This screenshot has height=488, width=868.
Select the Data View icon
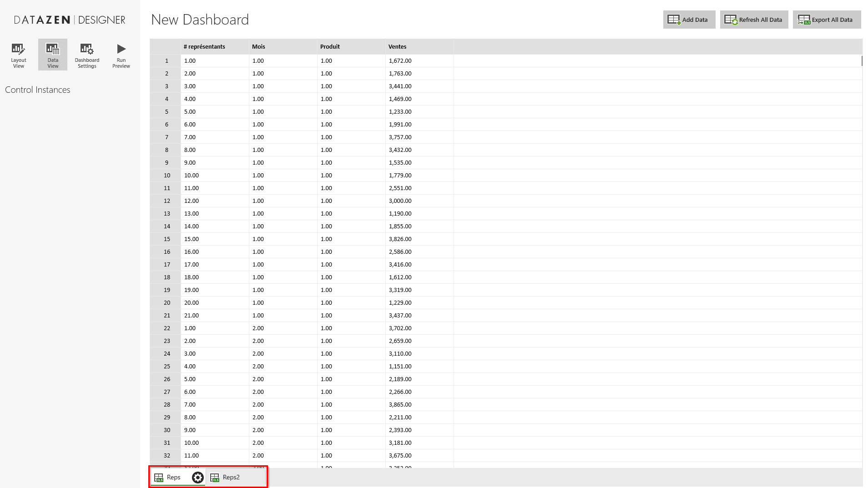coord(53,55)
